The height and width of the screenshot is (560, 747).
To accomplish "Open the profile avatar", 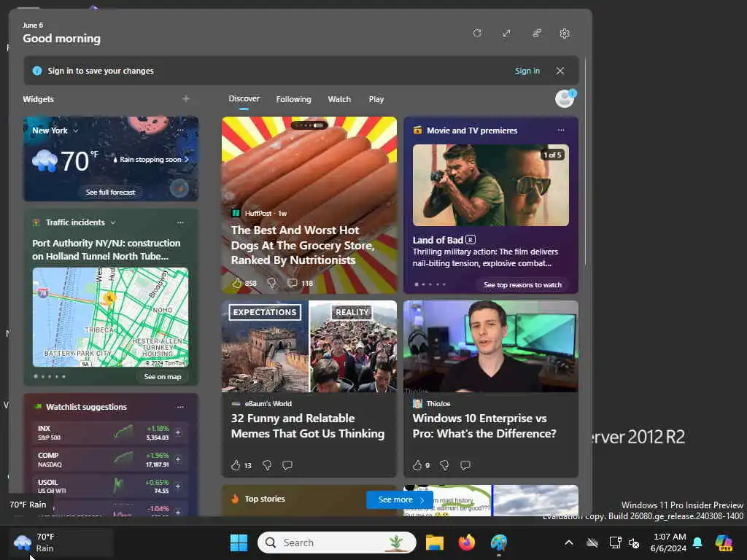I will (565, 98).
